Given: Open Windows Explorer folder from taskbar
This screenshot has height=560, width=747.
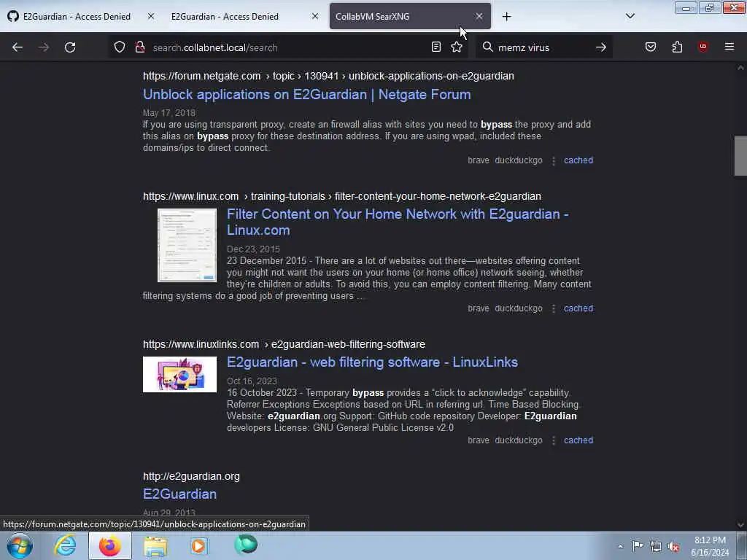Looking at the screenshot, I should [155, 545].
